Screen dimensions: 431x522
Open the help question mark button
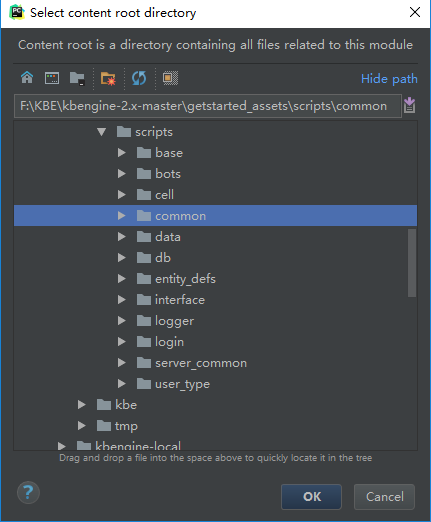tap(28, 493)
